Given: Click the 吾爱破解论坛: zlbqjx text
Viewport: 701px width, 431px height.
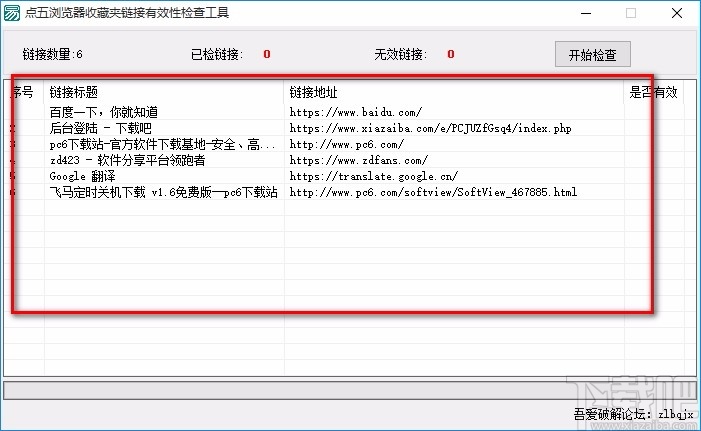Looking at the screenshot, I should (x=633, y=414).
